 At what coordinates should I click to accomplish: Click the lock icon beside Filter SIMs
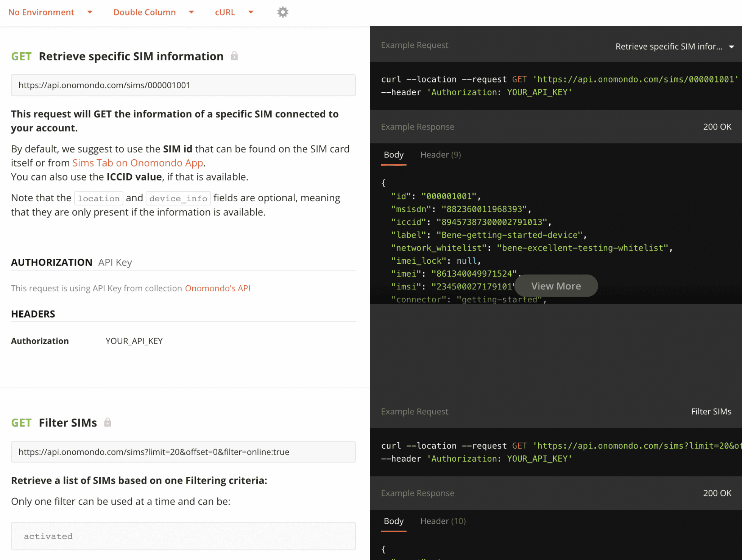(x=108, y=422)
